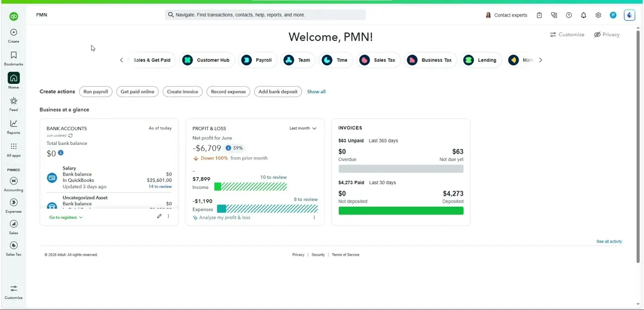
Task: Click Create invoice button
Action: pos(183,92)
